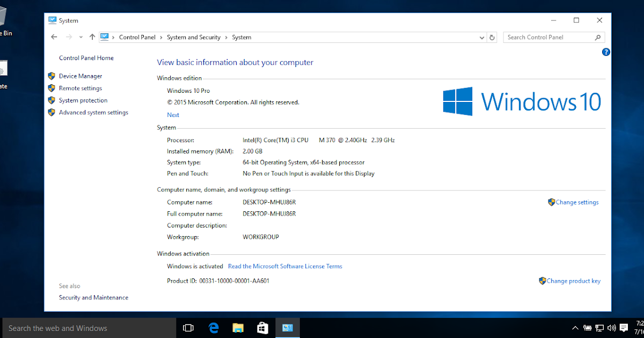Open Security and Maintenance link
The height and width of the screenshot is (338, 644).
click(x=93, y=298)
